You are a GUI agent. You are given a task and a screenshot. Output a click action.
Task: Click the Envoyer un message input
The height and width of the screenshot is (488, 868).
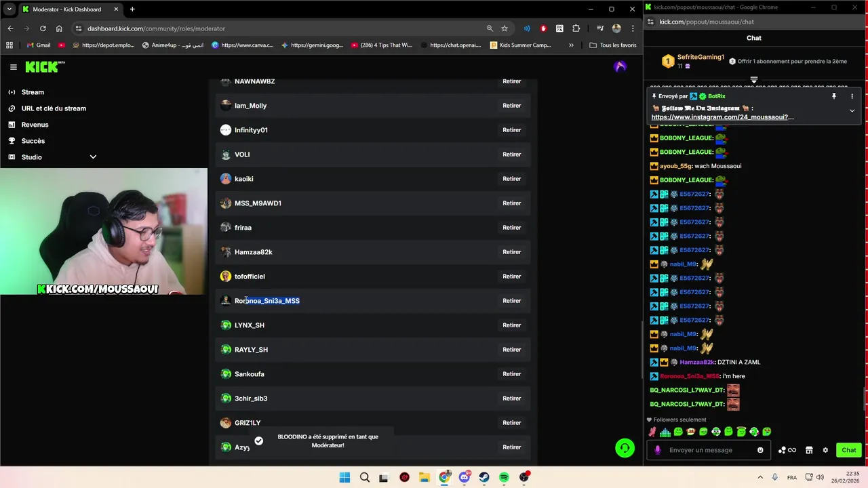[710, 450]
